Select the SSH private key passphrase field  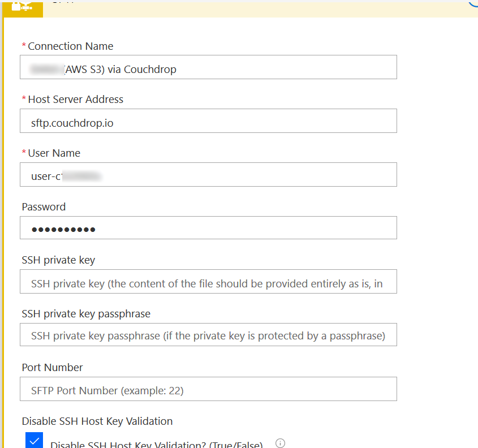(x=208, y=335)
